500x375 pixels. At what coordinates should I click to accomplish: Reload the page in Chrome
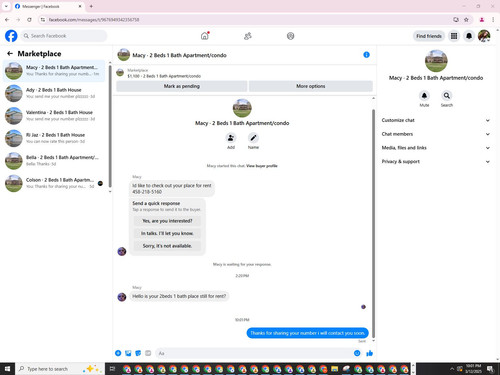point(29,20)
